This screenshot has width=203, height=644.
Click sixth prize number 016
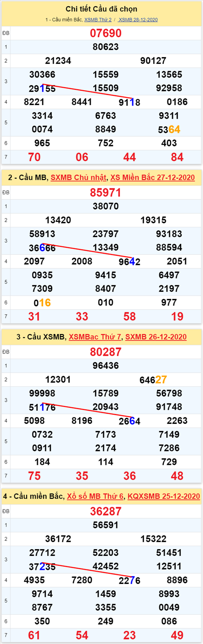(42, 303)
